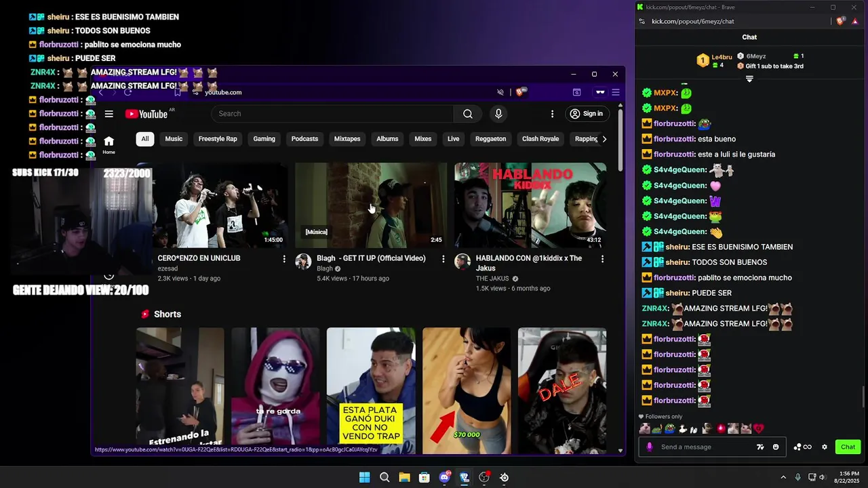Image resolution: width=868 pixels, height=488 pixels.
Task: Open the ESTA PLATA GANÓ DUKI short
Action: click(x=371, y=390)
